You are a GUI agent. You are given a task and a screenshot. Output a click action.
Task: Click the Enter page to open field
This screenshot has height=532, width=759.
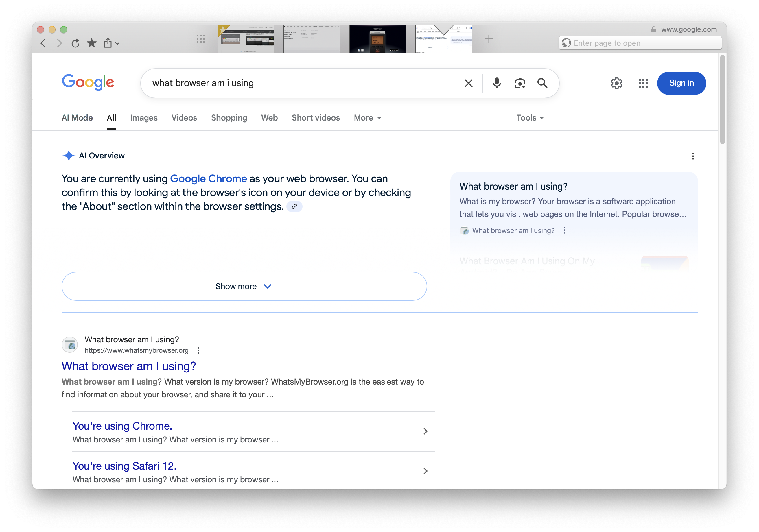[x=640, y=43]
